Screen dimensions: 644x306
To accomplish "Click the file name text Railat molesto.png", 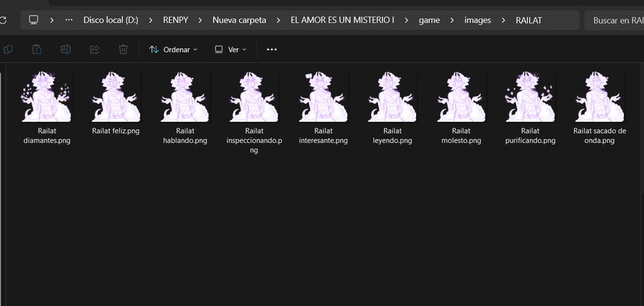I will 461,136.
